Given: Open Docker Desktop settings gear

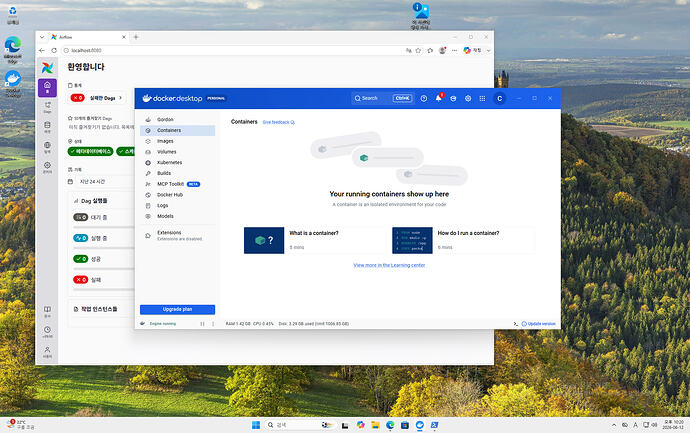Looking at the screenshot, I should [468, 99].
